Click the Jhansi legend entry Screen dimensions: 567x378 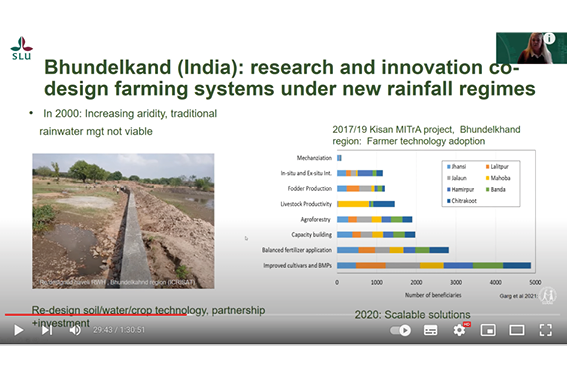coord(457,167)
